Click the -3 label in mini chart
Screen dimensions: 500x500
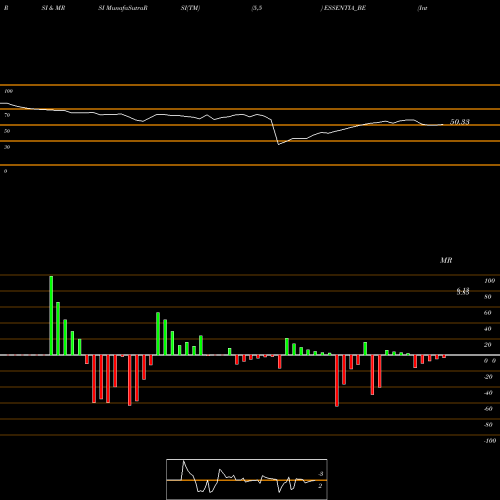tap(320, 474)
